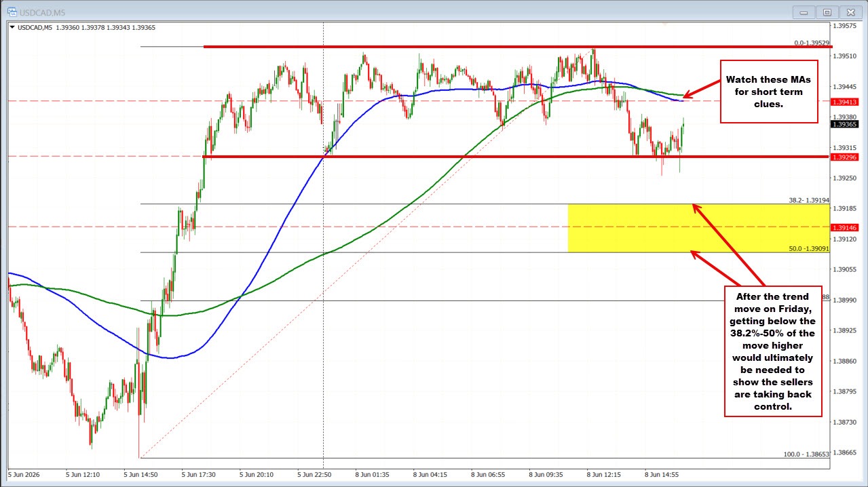Click the red 1.39146 price tag
This screenshot has height=487, width=868.
(x=846, y=227)
